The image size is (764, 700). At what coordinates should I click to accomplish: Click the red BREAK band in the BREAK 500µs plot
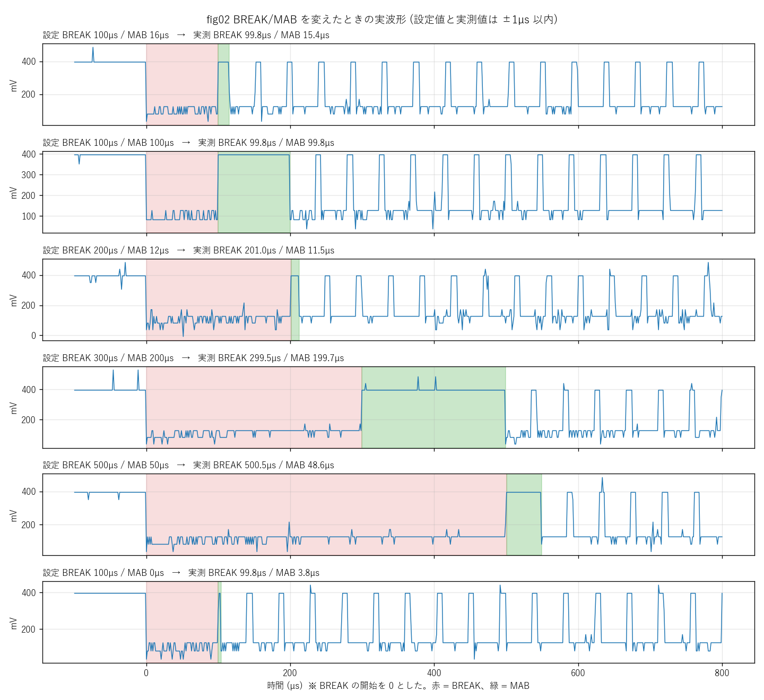326,514
